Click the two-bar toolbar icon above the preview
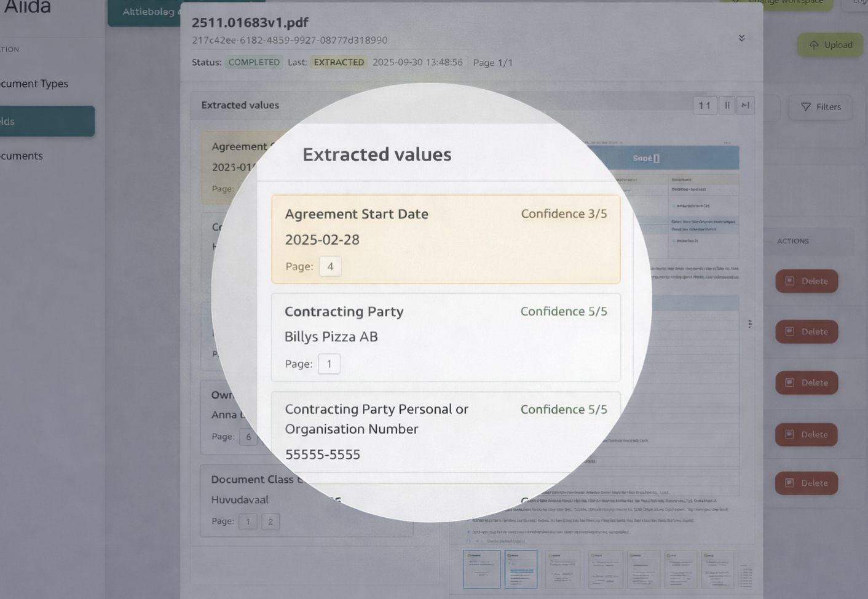Image resolution: width=868 pixels, height=599 pixels. (727, 106)
